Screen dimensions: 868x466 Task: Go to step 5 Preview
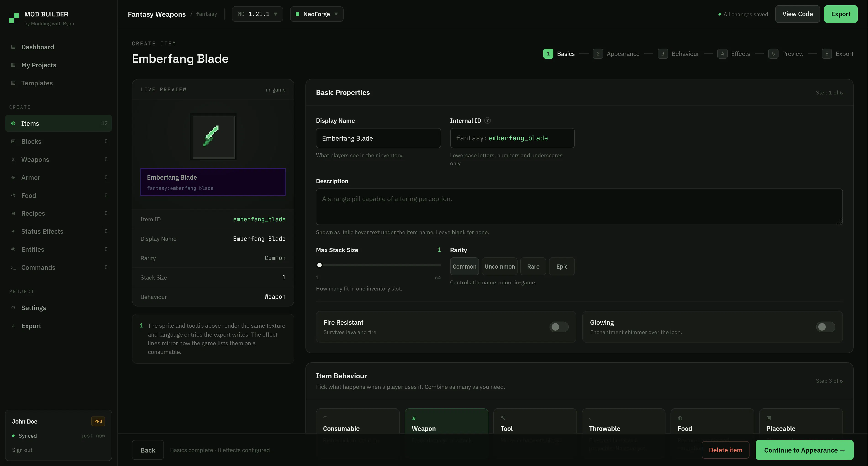(786, 54)
